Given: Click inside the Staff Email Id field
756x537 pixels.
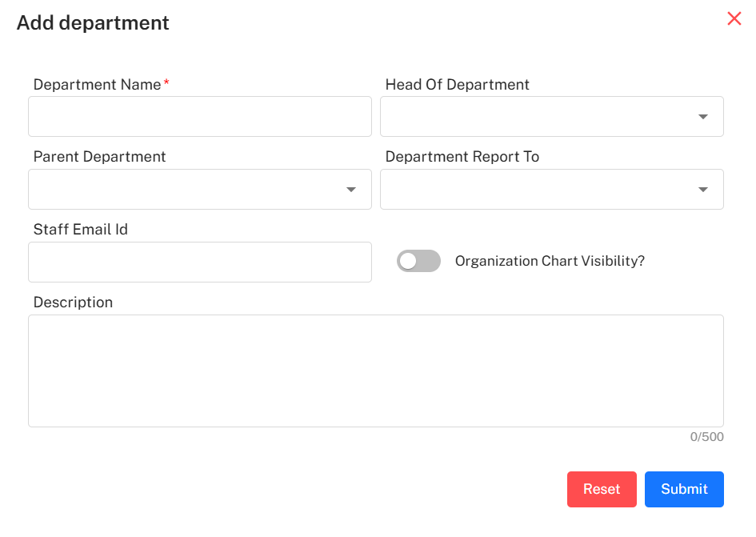Looking at the screenshot, I should pyautogui.click(x=199, y=262).
